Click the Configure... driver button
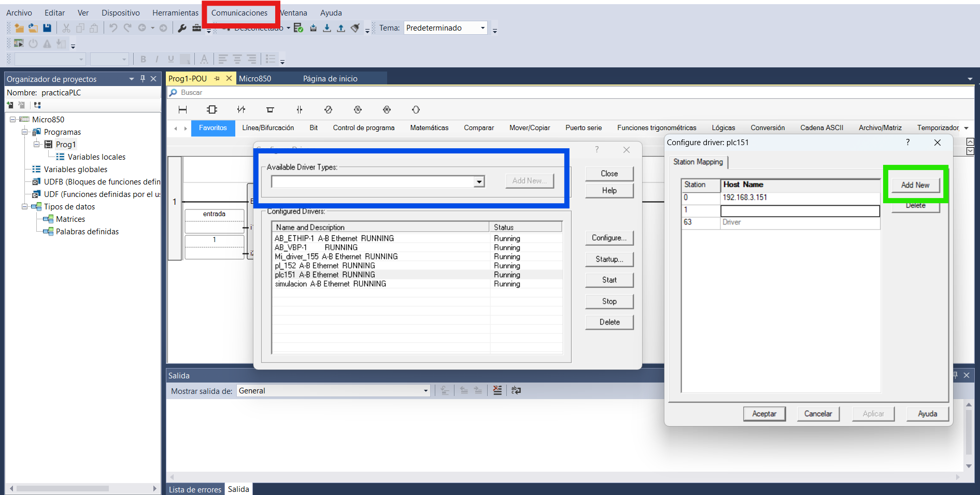Viewport: 980px width, 495px height. coord(609,238)
